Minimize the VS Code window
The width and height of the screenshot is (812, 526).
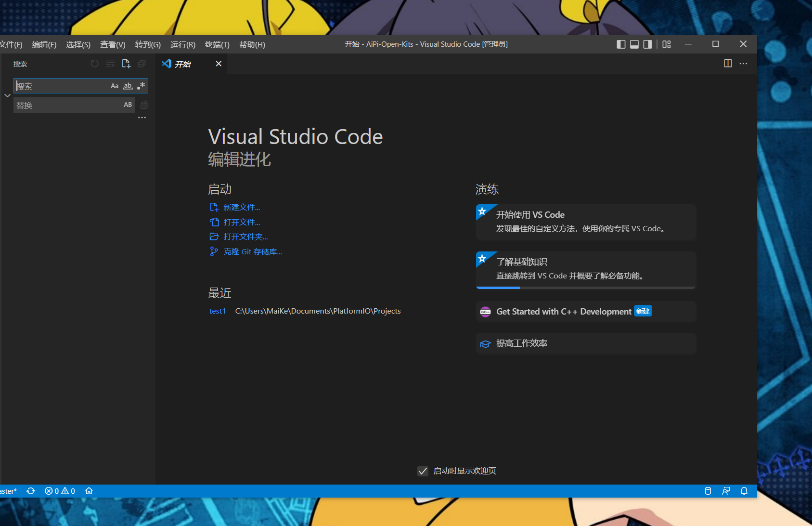(688, 44)
